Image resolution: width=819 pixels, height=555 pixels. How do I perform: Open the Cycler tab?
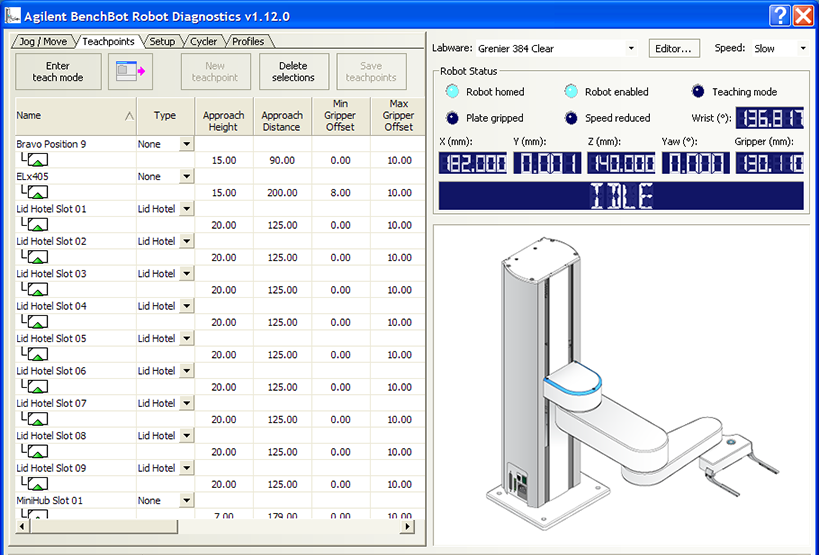(203, 41)
